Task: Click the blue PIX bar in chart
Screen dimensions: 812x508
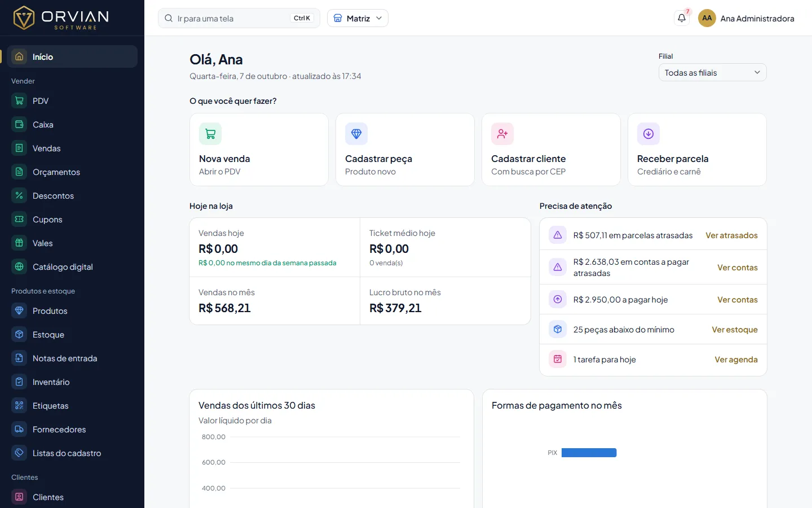Action: [x=589, y=453]
